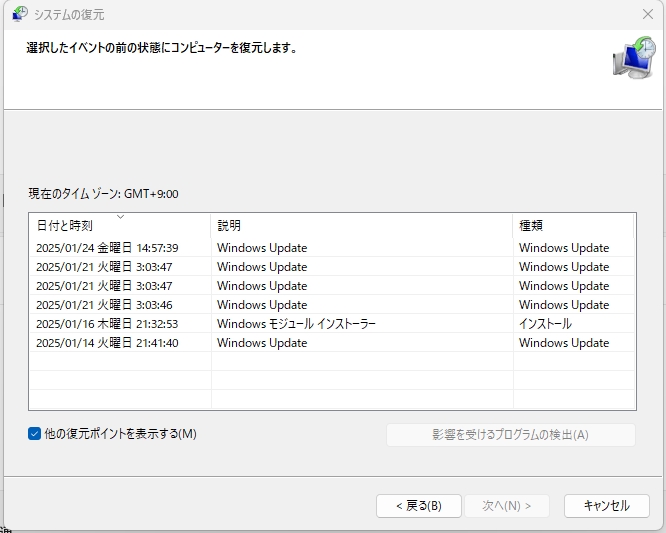Click the 次へ(N) next button
This screenshot has height=533, width=666.
[507, 506]
